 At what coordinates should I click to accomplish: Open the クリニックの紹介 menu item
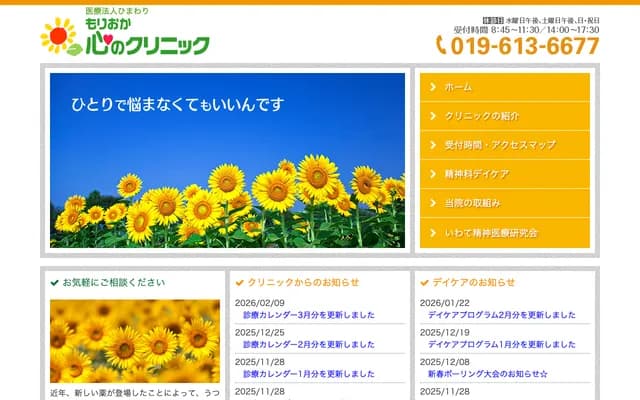point(483,116)
